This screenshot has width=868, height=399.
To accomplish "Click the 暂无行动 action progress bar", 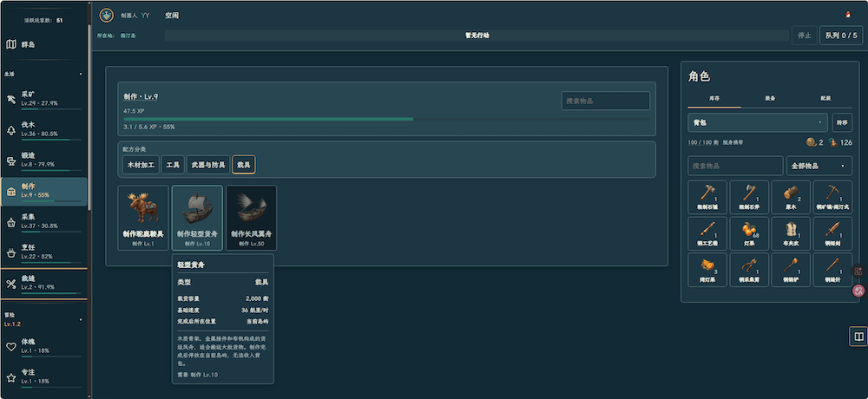I will [x=477, y=36].
